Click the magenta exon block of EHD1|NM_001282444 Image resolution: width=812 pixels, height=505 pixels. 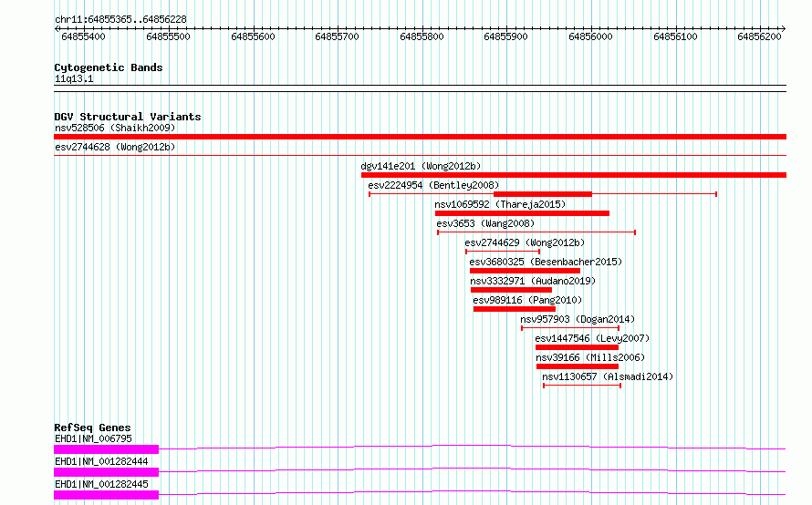tap(106, 472)
